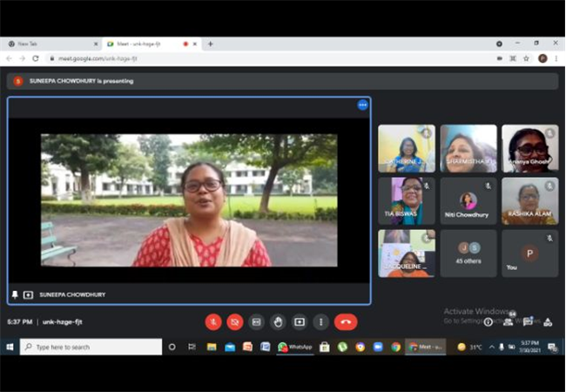
Task: Open meeting details info icon
Action: [488, 321]
